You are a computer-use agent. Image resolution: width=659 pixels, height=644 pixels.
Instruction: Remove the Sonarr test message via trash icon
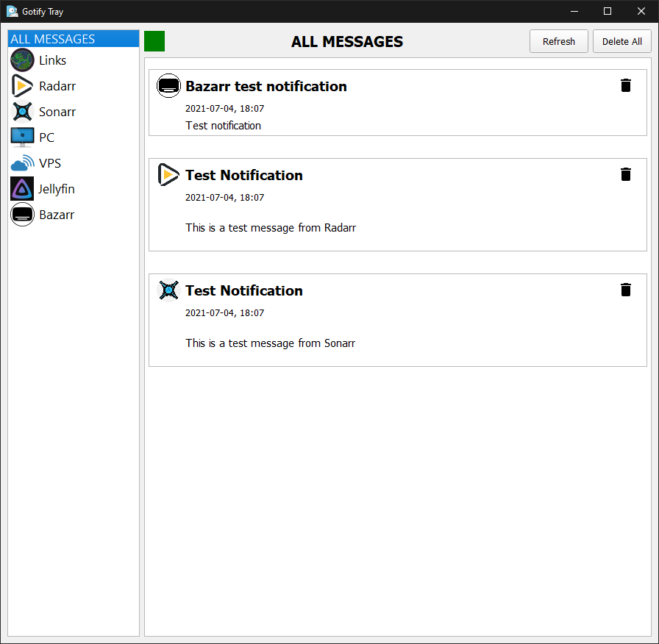[626, 290]
